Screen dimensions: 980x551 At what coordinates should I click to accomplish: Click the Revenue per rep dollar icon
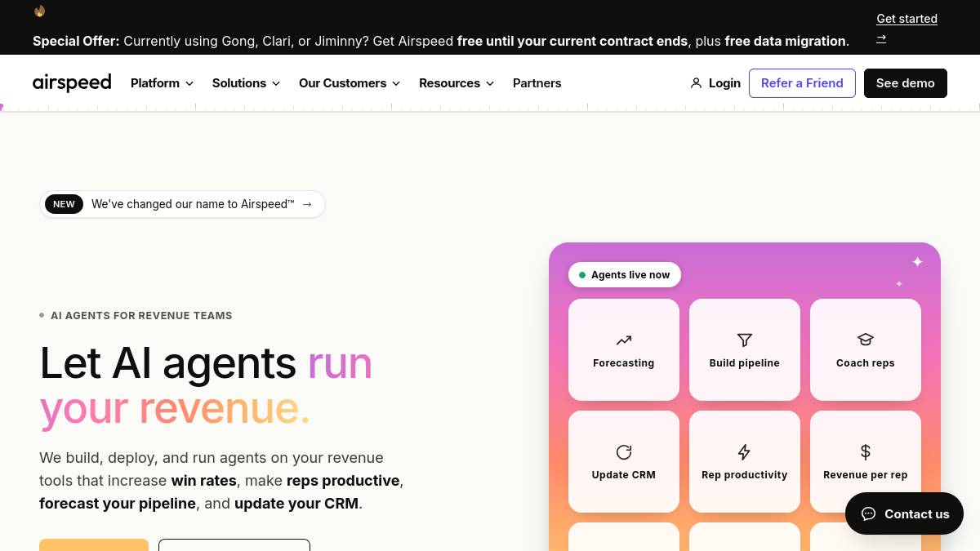[866, 452]
